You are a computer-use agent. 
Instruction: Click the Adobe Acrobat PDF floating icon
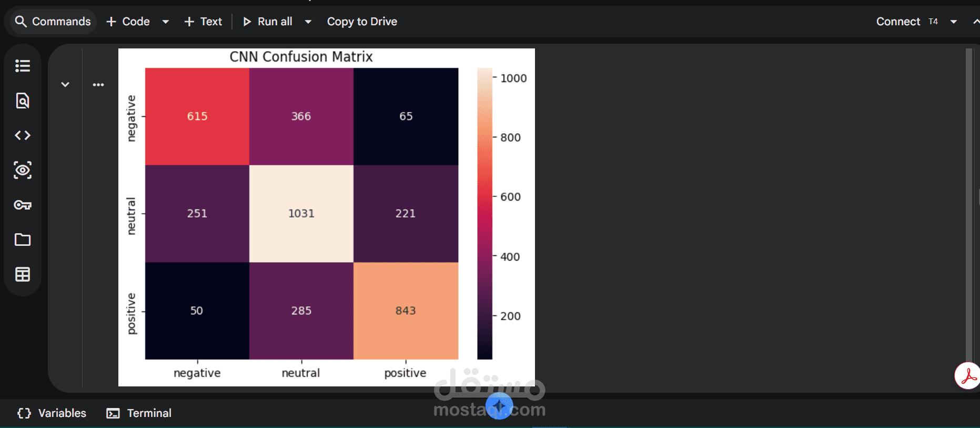click(967, 376)
